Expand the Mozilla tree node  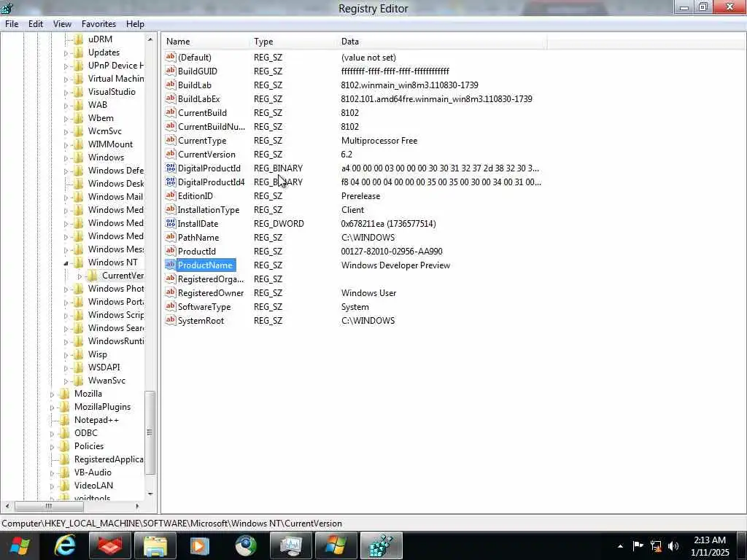[x=52, y=394]
